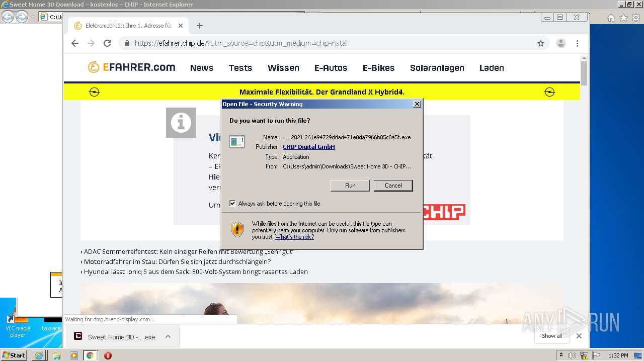This screenshot has height=362, width=644.
Task: Reload the efahrer.chip.de page
Action: pyautogui.click(x=107, y=43)
